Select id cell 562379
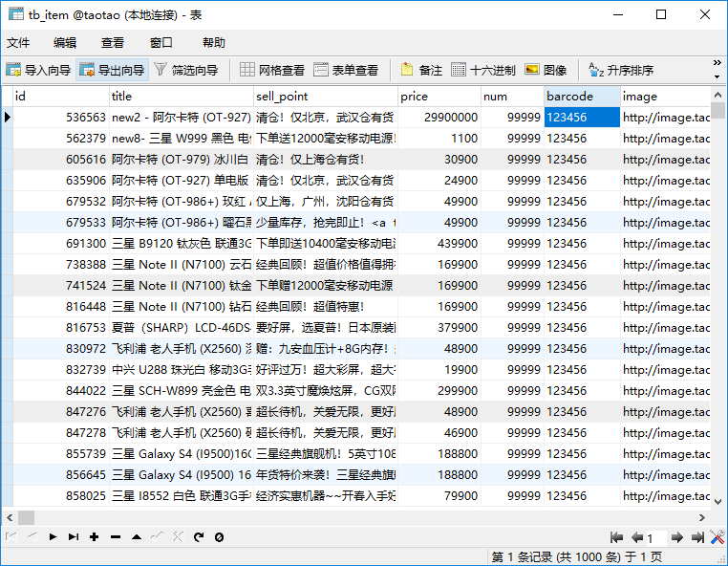 (61, 138)
